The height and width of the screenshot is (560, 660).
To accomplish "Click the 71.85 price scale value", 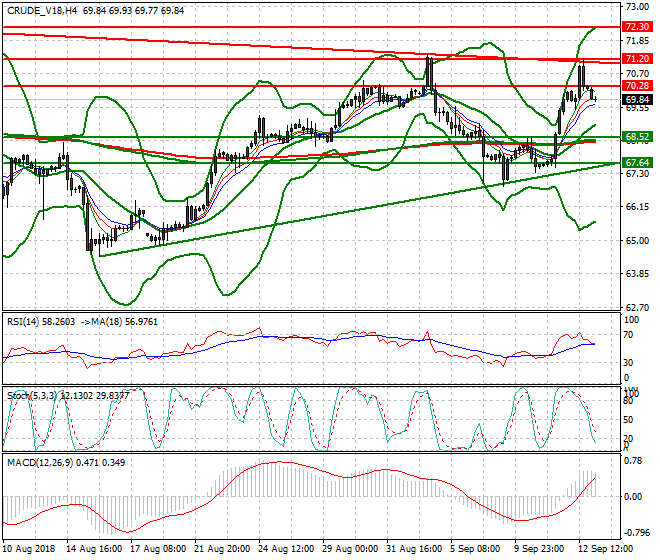I will pos(637,41).
